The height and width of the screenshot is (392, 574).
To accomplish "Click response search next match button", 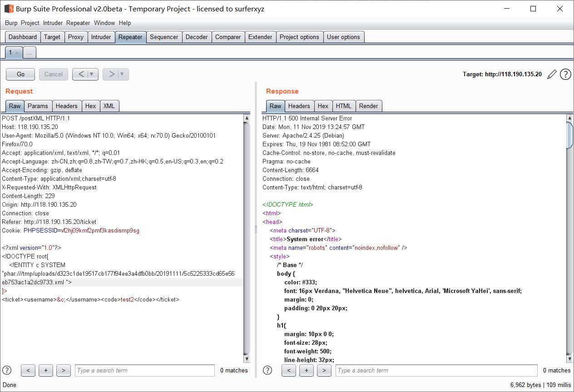I will pyautogui.click(x=324, y=370).
